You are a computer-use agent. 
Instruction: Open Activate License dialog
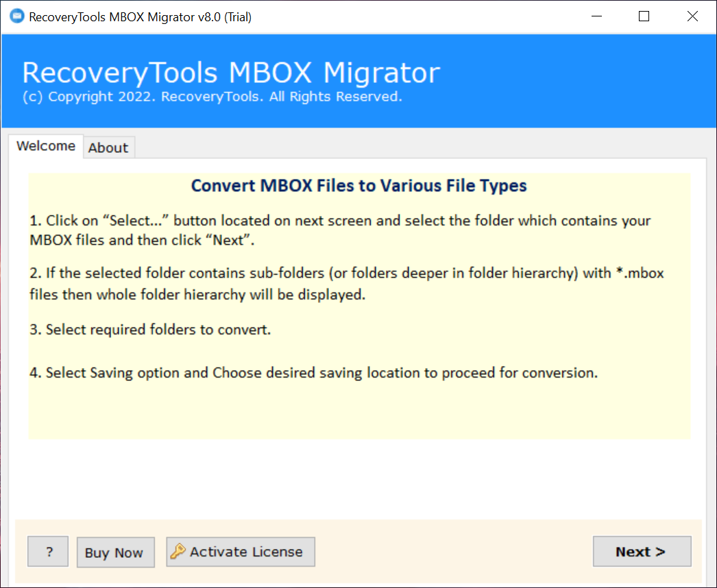coord(241,552)
